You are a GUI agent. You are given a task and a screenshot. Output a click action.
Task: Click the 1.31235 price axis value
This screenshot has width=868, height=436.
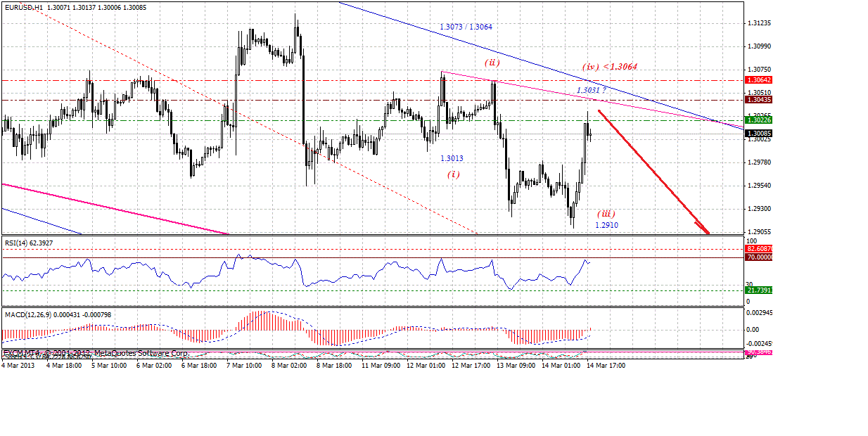tap(761, 23)
